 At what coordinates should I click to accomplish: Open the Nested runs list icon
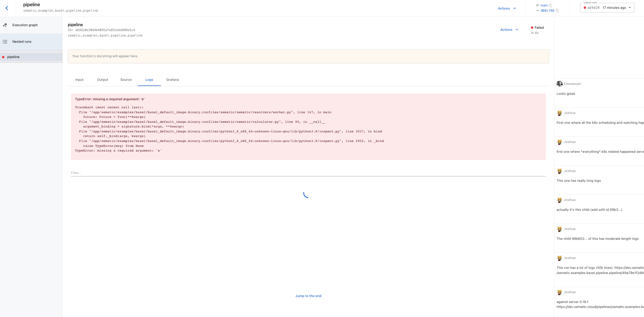coord(5,41)
